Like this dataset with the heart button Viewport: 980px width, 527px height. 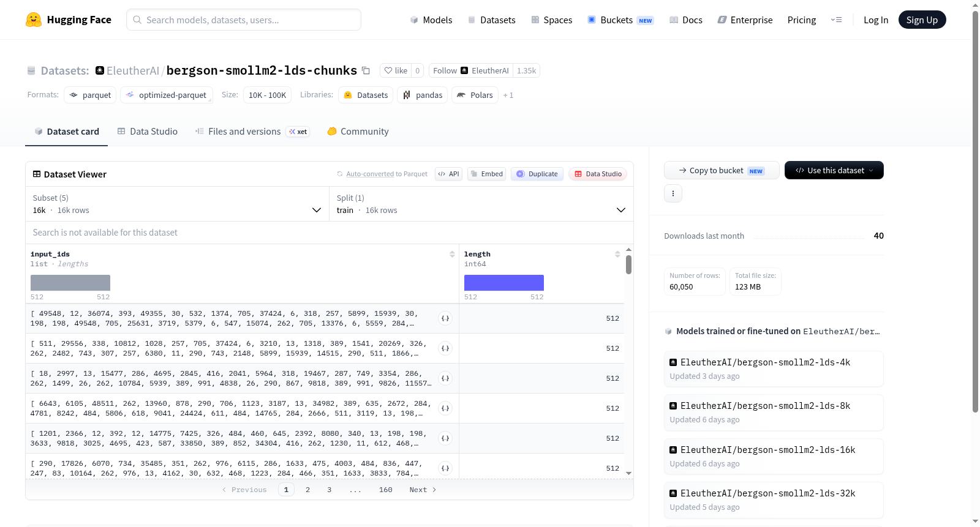pyautogui.click(x=396, y=70)
